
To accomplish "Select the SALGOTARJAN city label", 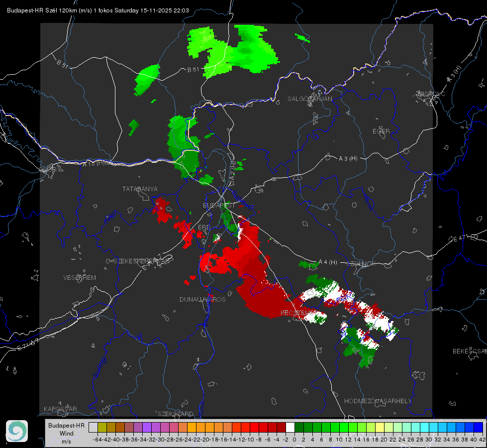I will pyautogui.click(x=309, y=99).
